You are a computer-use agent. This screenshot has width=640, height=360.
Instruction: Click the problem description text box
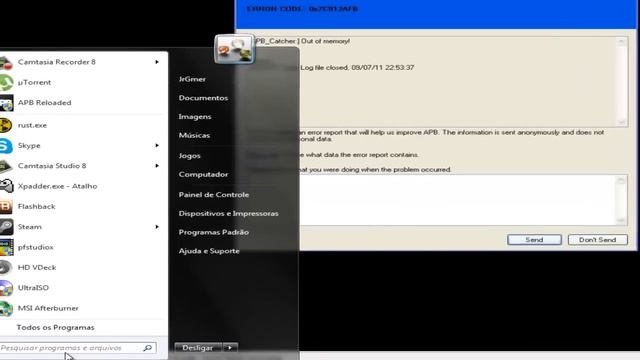pyautogui.click(x=457, y=200)
